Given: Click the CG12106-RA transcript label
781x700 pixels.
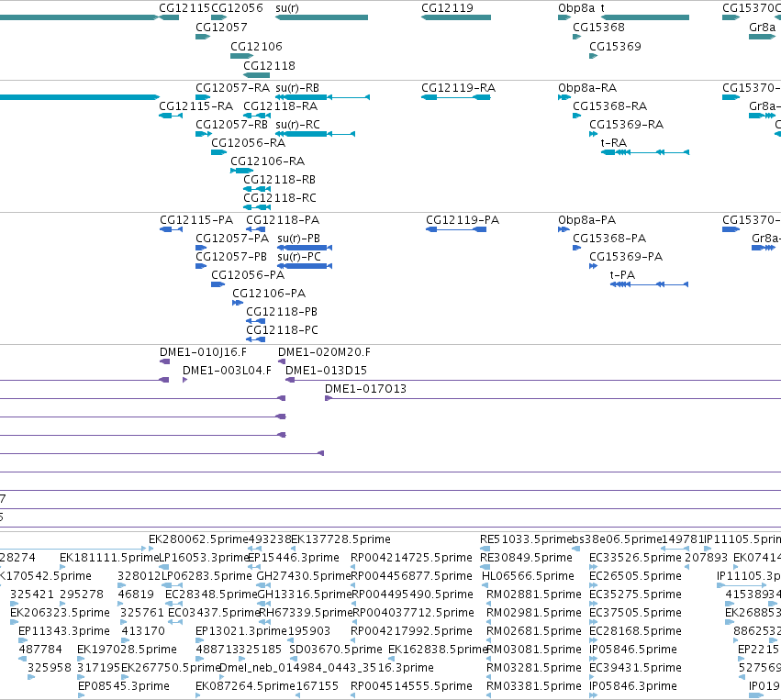Looking at the screenshot, I should point(267,161).
